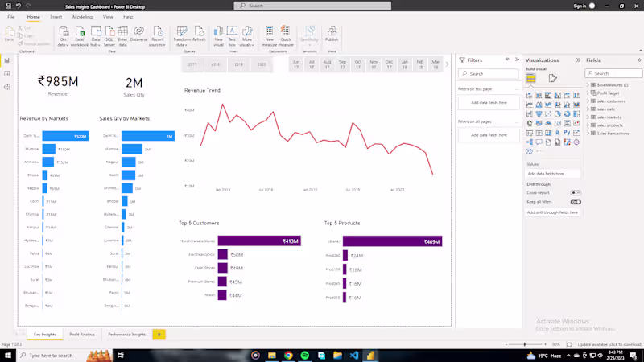The height and width of the screenshot is (362, 644).
Task: Insert a Text box
Action: pyautogui.click(x=232, y=36)
